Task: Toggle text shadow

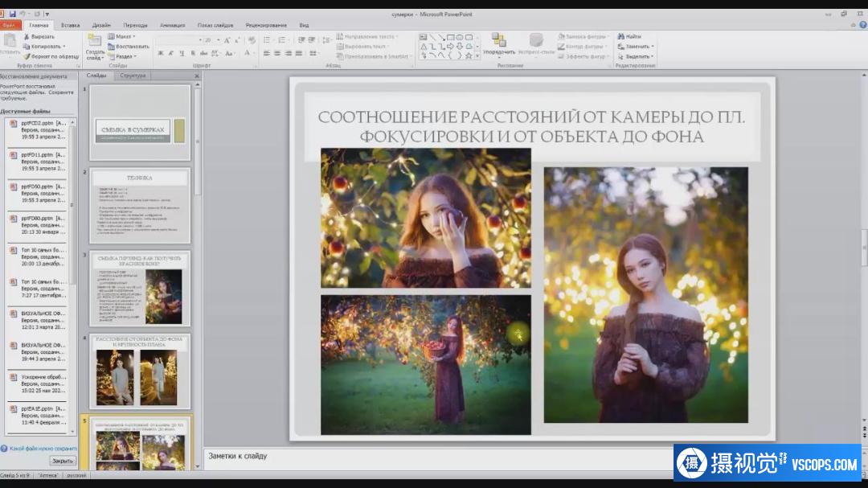Action: (193, 53)
